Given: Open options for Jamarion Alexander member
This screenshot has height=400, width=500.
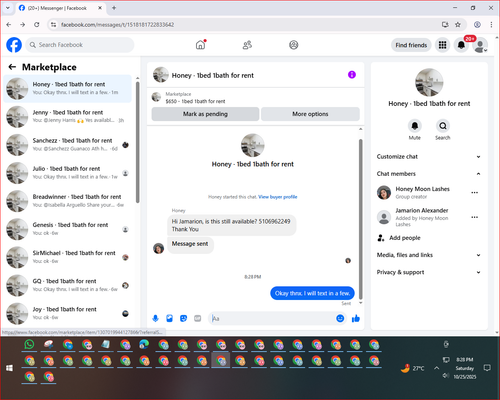Looking at the screenshot, I should [475, 217].
